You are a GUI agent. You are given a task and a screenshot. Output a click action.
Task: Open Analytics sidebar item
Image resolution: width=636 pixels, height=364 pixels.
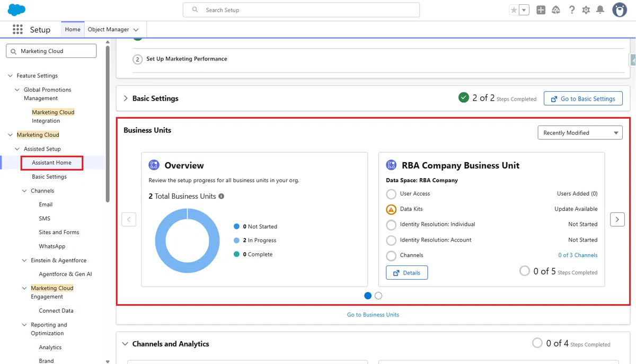(50, 347)
